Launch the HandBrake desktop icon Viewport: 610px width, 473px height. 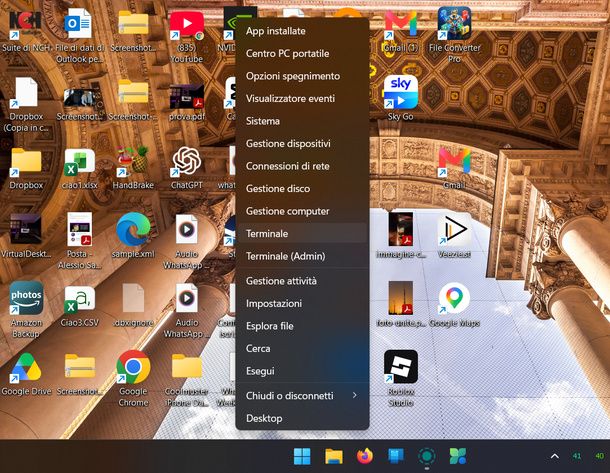point(133,161)
